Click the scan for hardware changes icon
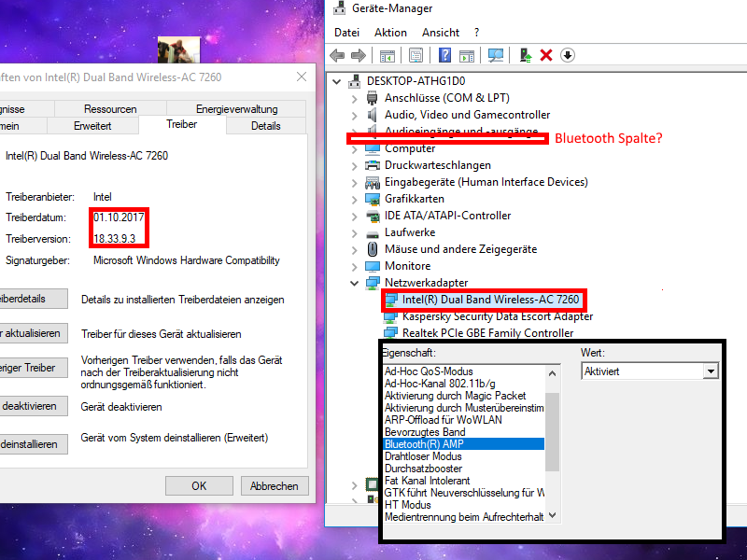The width and height of the screenshot is (747, 560). (x=495, y=55)
